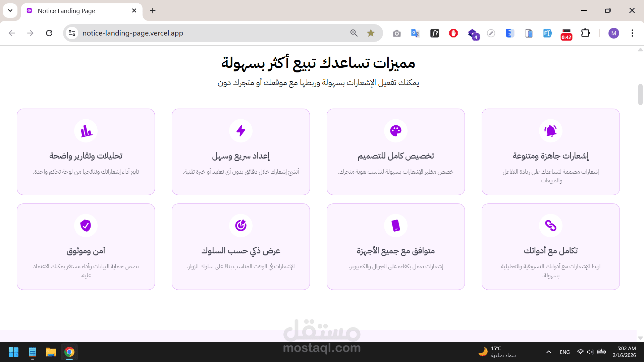Open the Chrome three-dots menu
The width and height of the screenshot is (644, 362).
(632, 33)
